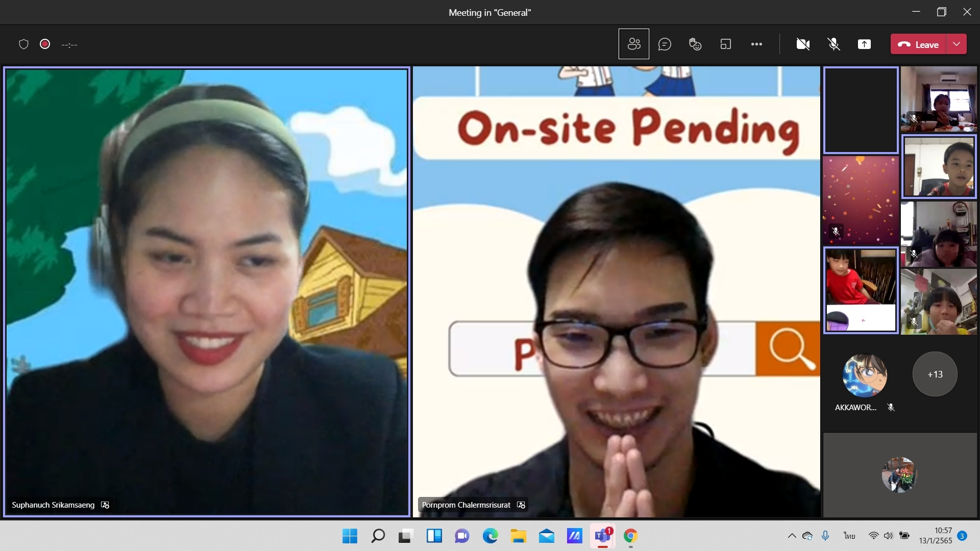Share content with the upload icon
This screenshot has width=980, height=551.
tap(864, 44)
